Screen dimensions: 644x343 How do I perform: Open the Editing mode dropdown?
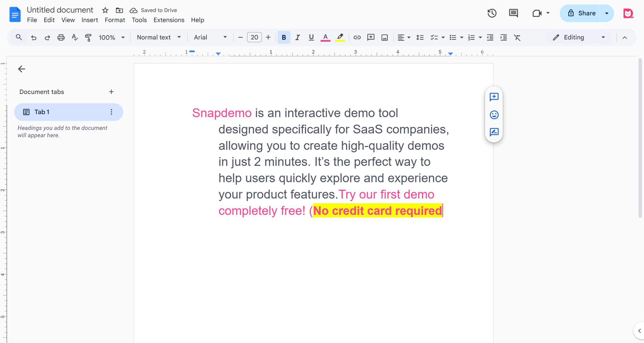click(x=579, y=37)
